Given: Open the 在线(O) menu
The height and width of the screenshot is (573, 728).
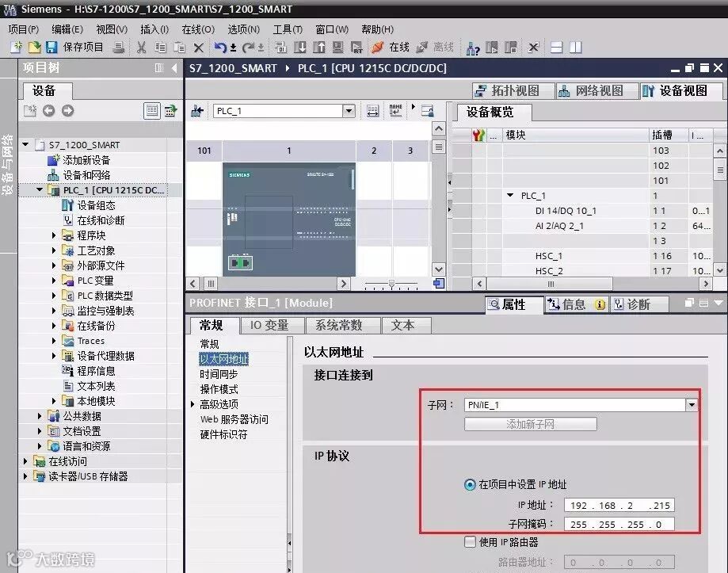Looking at the screenshot, I should coord(198,29).
